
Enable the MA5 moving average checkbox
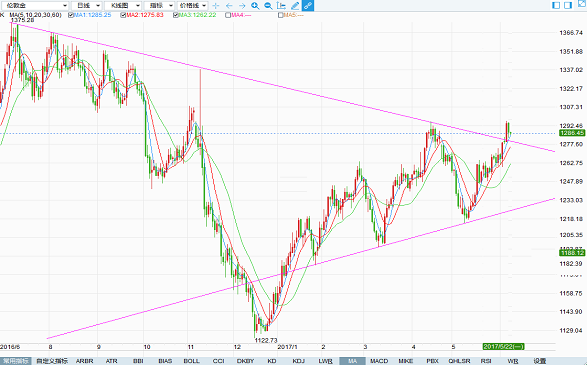coord(281,15)
